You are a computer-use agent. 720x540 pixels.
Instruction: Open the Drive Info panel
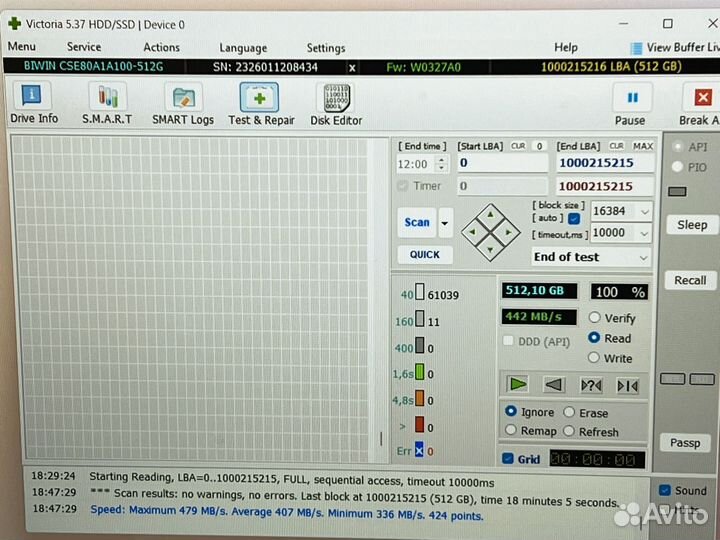(34, 104)
